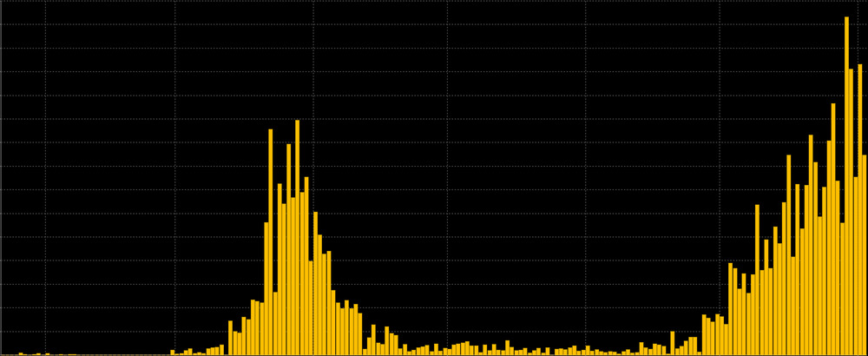This screenshot has width=868, height=356.
Task: Select the small bump bar in the flat middle section
Action: [x=509, y=347]
